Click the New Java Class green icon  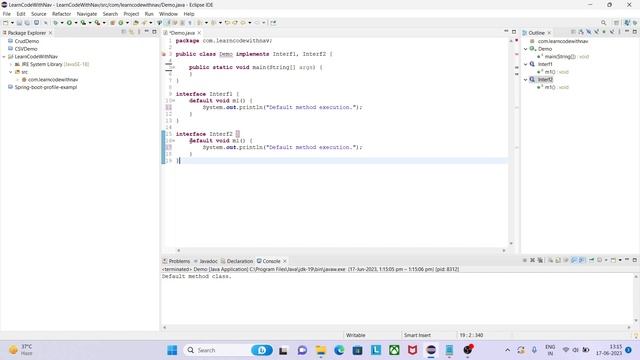(x=121, y=23)
